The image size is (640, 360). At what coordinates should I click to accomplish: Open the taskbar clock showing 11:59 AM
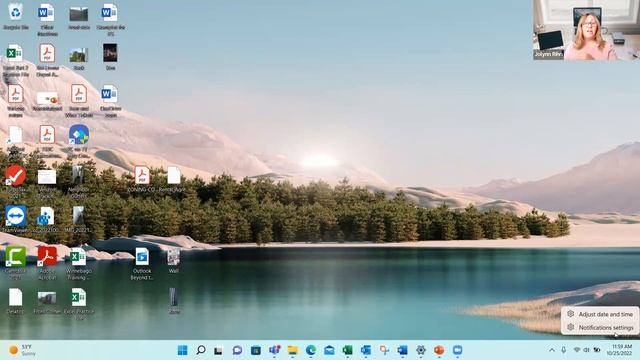click(x=619, y=350)
